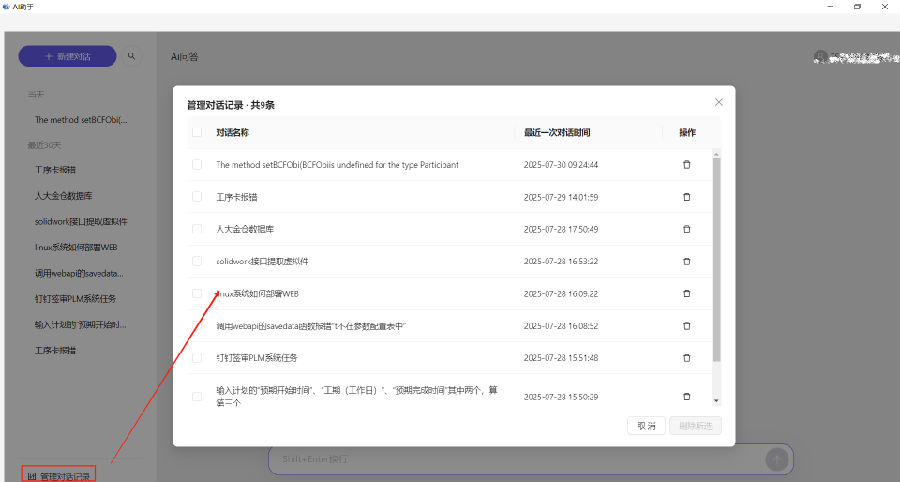The image size is (900, 482).
Task: Click timestamp 2025-07-28 15:51:48
Action: point(561,357)
